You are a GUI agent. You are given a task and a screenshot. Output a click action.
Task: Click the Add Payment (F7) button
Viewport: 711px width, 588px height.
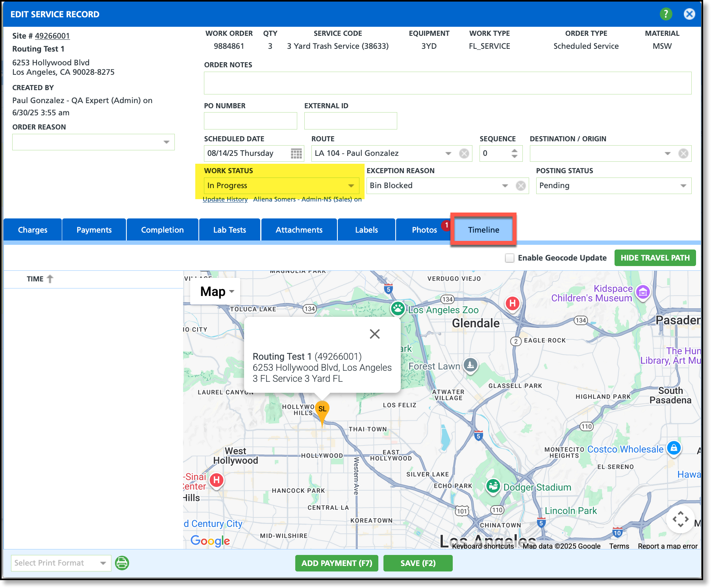(x=337, y=563)
